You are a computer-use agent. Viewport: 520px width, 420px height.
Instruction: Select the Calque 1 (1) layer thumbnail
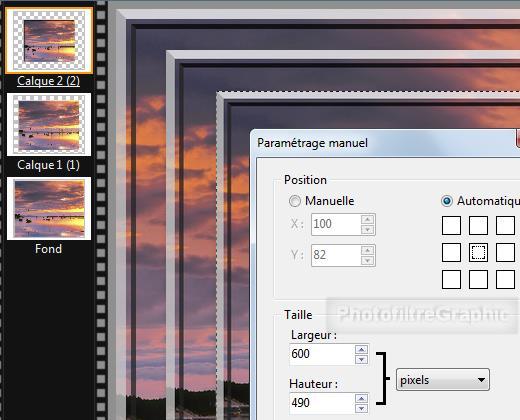49,124
